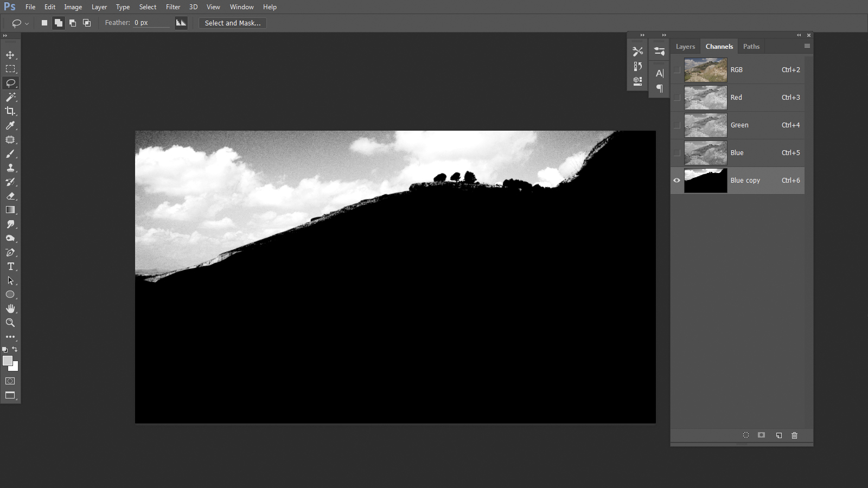Select the Magic Wand tool

coord(10,97)
